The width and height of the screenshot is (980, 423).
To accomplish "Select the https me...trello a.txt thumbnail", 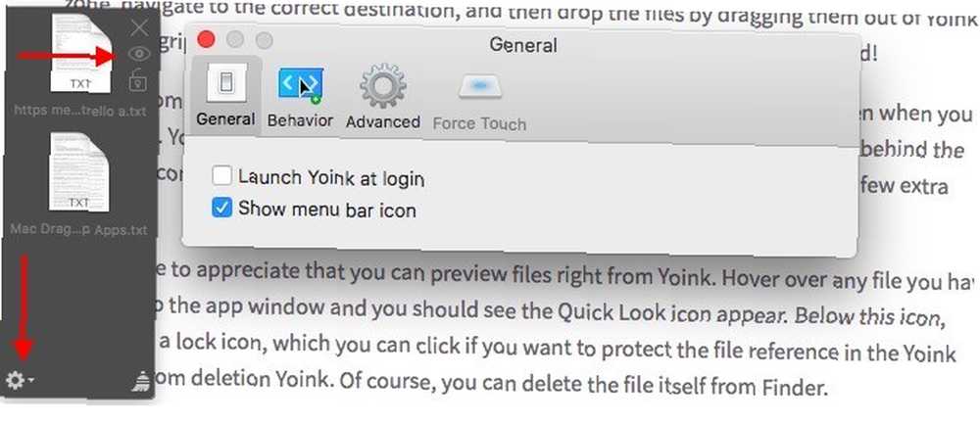I will (x=80, y=53).
